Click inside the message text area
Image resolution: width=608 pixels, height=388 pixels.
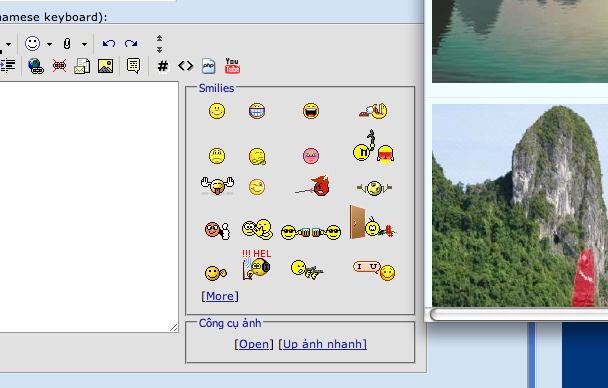coord(88,207)
